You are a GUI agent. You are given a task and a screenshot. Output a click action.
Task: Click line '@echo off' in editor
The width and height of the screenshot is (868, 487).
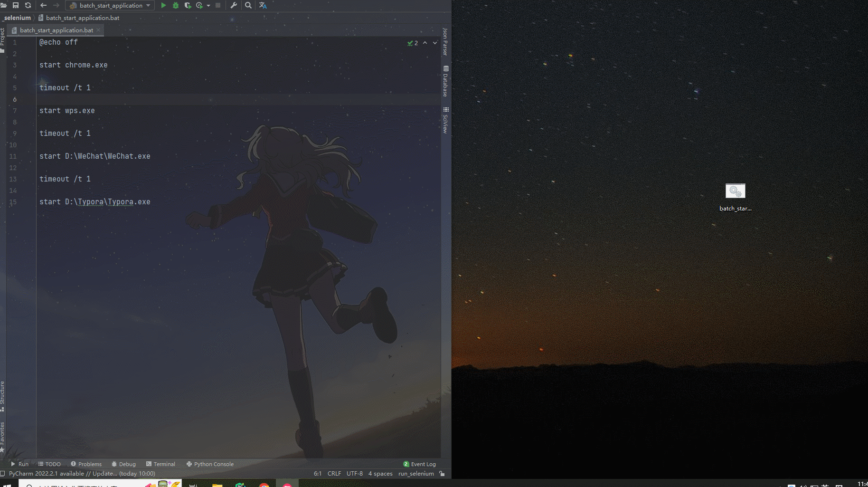point(58,42)
